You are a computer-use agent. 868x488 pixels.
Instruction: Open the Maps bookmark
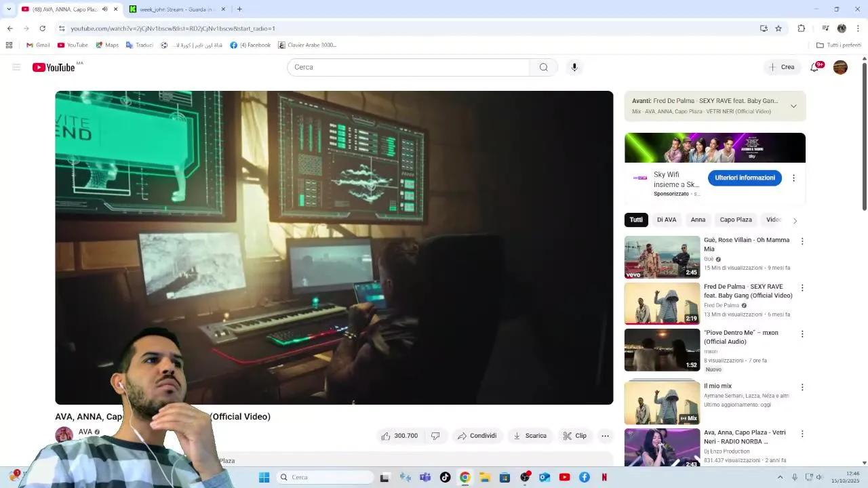107,45
